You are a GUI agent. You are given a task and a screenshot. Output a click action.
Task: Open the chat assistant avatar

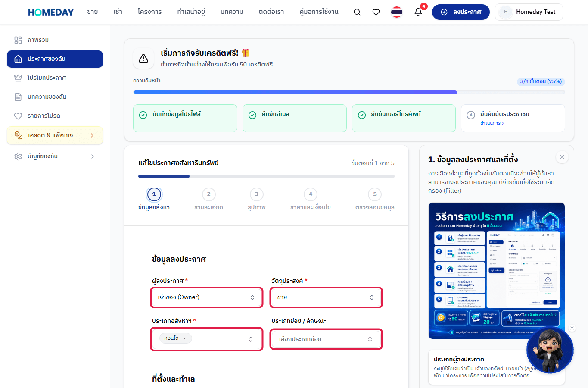point(550,350)
